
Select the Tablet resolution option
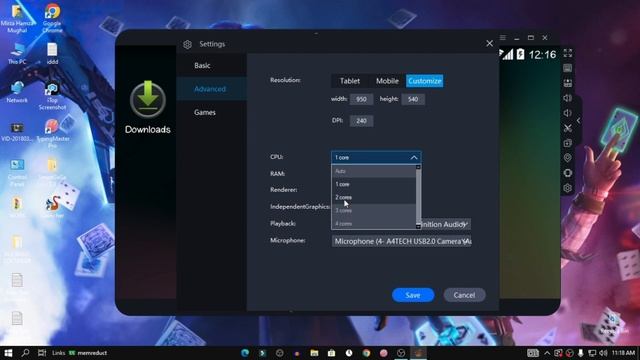click(350, 81)
